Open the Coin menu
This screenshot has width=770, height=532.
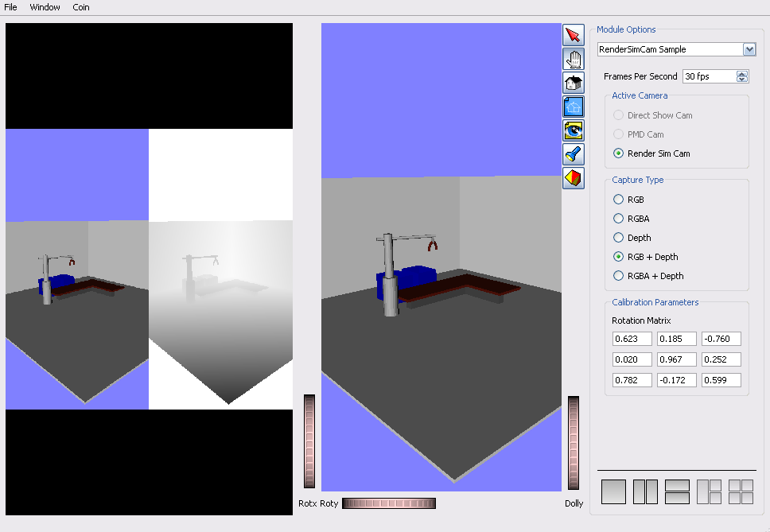click(80, 7)
